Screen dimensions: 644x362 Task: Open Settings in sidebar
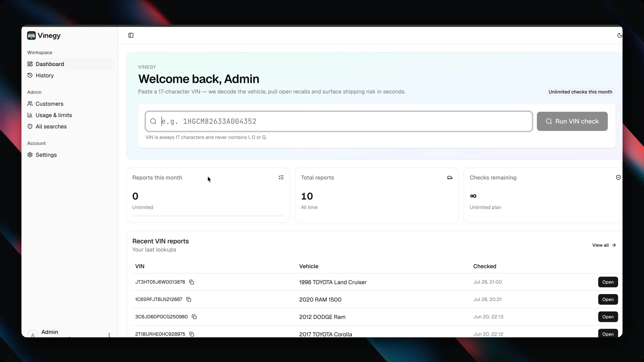(70, 155)
